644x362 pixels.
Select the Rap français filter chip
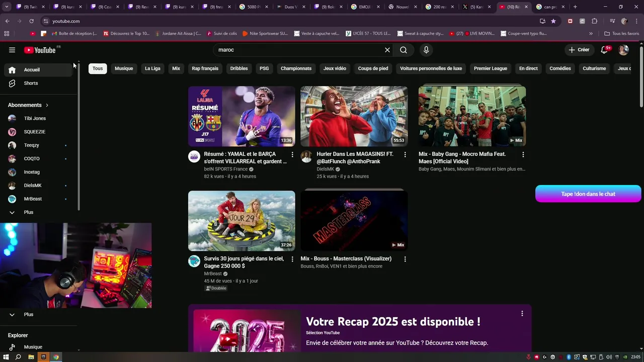(x=205, y=68)
